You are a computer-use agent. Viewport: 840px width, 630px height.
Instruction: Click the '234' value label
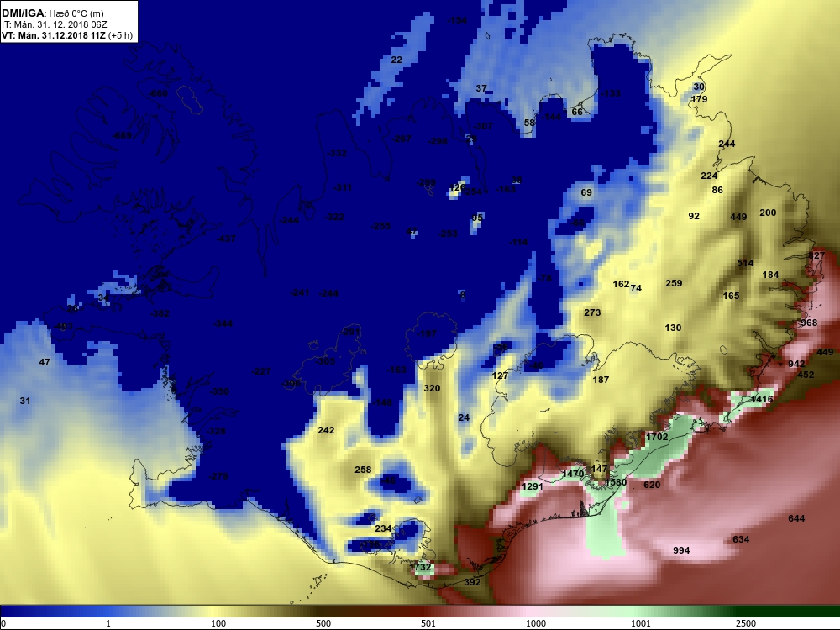coord(383,528)
